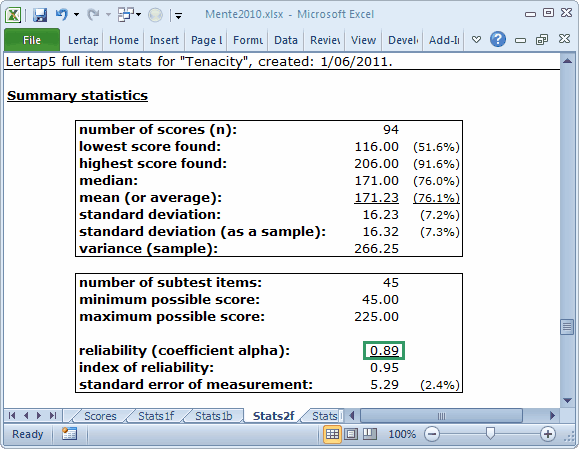Click the maximum possible score 225.00
This screenshot has width=579, height=449.
pos(376,317)
